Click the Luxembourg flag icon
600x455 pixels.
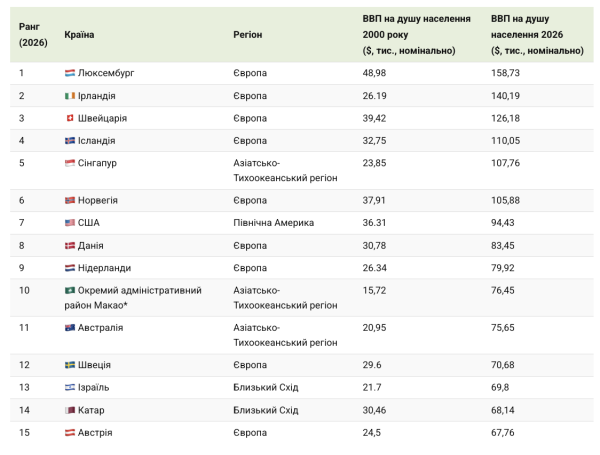tap(70, 73)
